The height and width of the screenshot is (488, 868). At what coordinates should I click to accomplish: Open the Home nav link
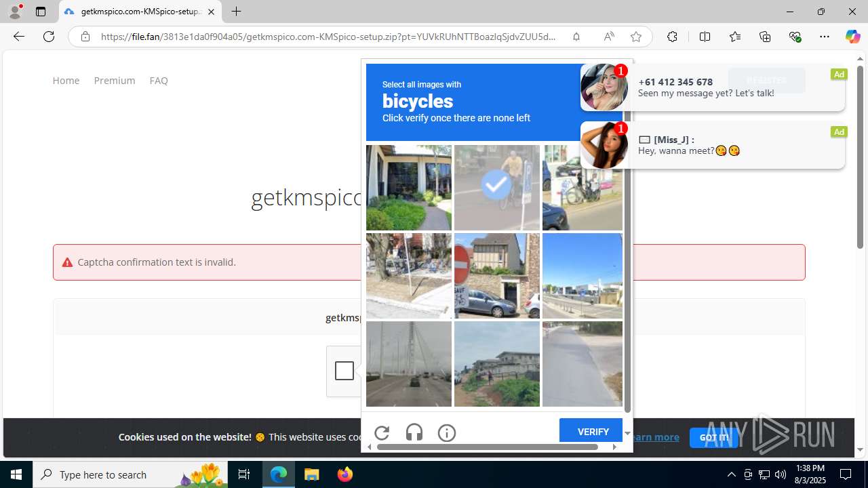(x=66, y=80)
